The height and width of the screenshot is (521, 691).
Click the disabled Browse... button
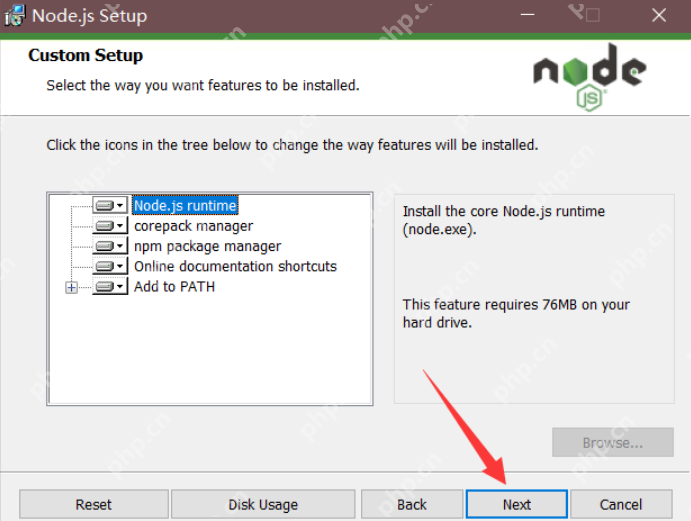click(x=613, y=442)
